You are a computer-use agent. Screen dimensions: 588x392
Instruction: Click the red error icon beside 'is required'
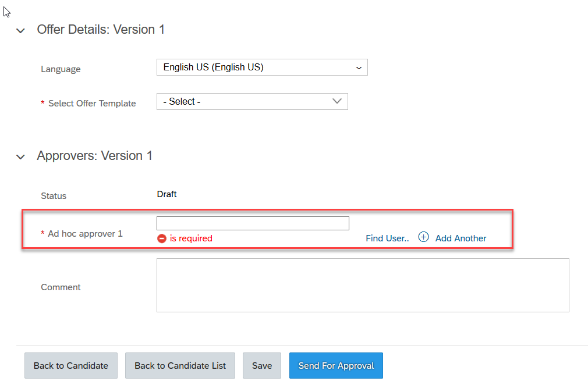click(162, 238)
